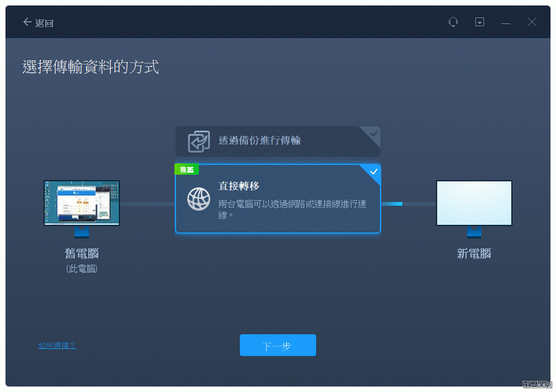This screenshot has width=556, height=392.
Task: Select the 直接轉移 option title
Action: point(238,186)
